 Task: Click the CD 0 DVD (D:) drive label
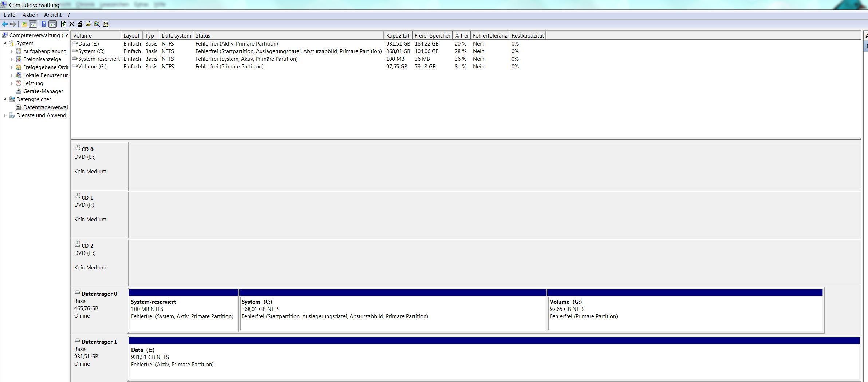(99, 166)
